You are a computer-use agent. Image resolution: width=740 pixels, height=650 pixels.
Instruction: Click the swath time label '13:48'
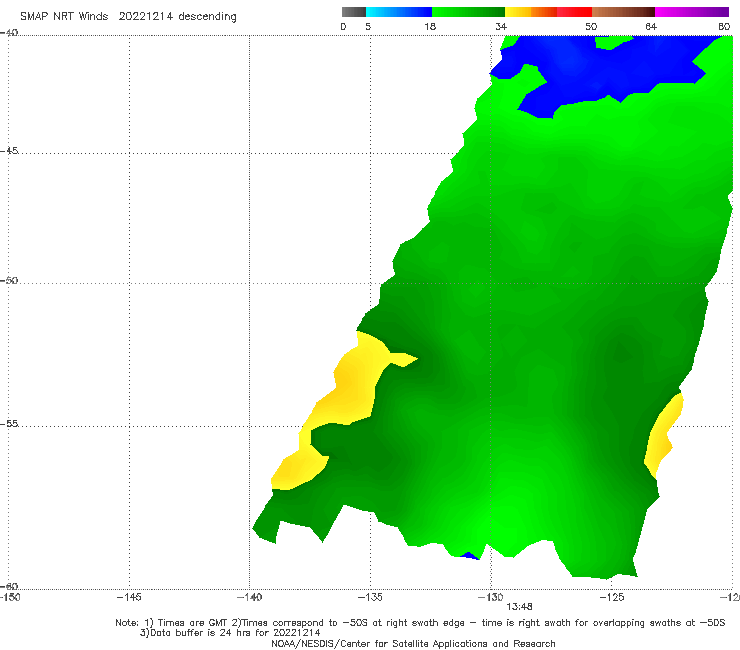pos(519,607)
